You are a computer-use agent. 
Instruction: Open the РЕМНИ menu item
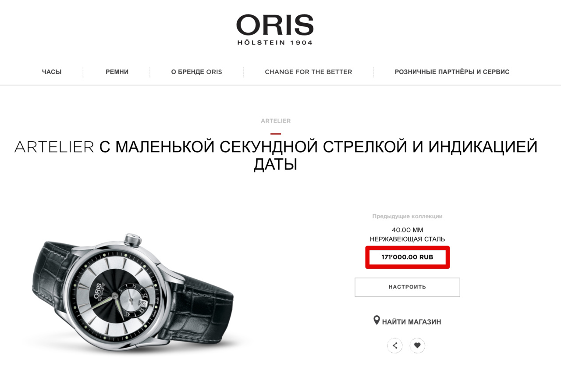click(117, 72)
